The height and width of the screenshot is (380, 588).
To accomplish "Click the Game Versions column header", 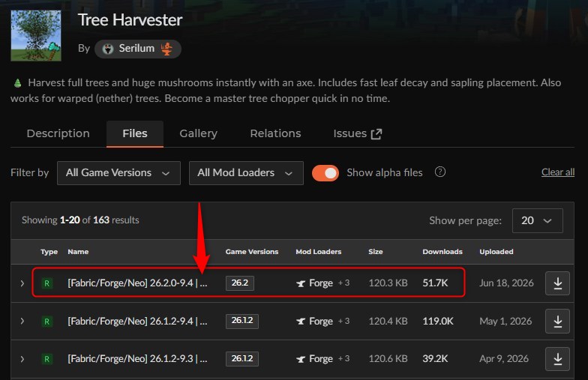I will [x=252, y=252].
